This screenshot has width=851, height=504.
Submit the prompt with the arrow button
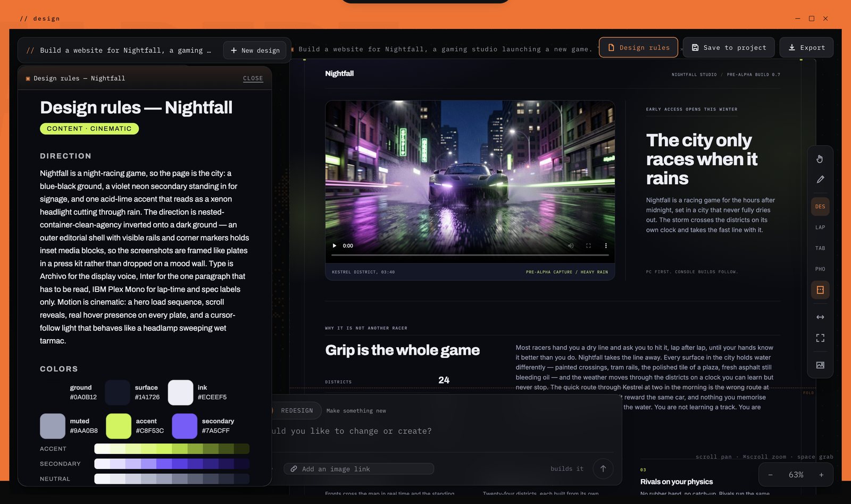pyautogui.click(x=603, y=469)
